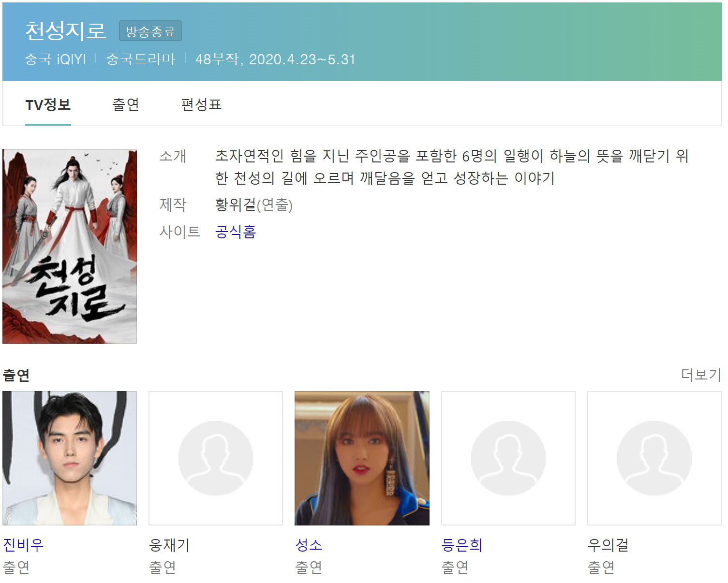Open the 천성지로 drama poster image
728x583 pixels.
click(70, 246)
